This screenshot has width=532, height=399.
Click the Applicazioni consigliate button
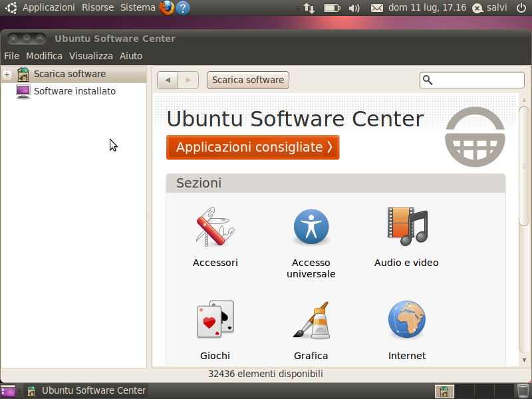coord(253,147)
